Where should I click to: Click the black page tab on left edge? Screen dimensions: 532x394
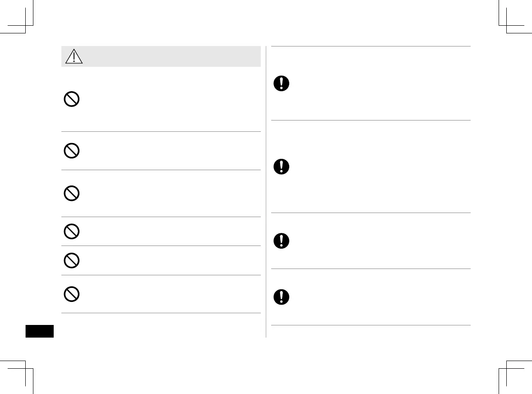click(40, 331)
